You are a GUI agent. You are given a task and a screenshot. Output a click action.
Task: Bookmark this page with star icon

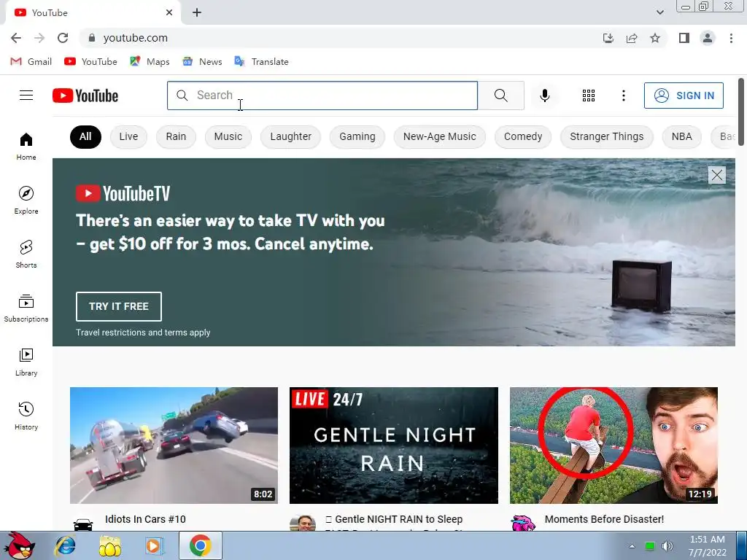(x=655, y=38)
